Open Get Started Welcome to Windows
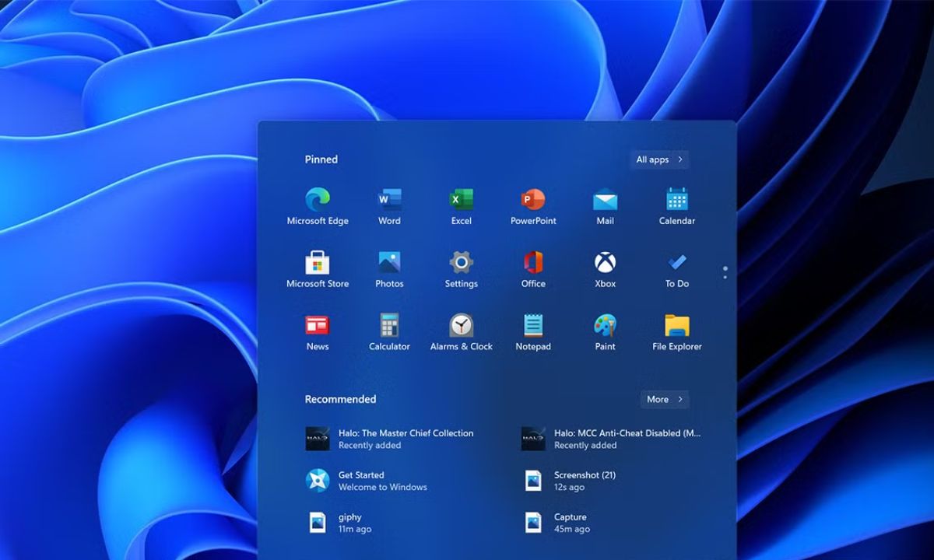Image resolution: width=934 pixels, height=560 pixels. point(367,481)
